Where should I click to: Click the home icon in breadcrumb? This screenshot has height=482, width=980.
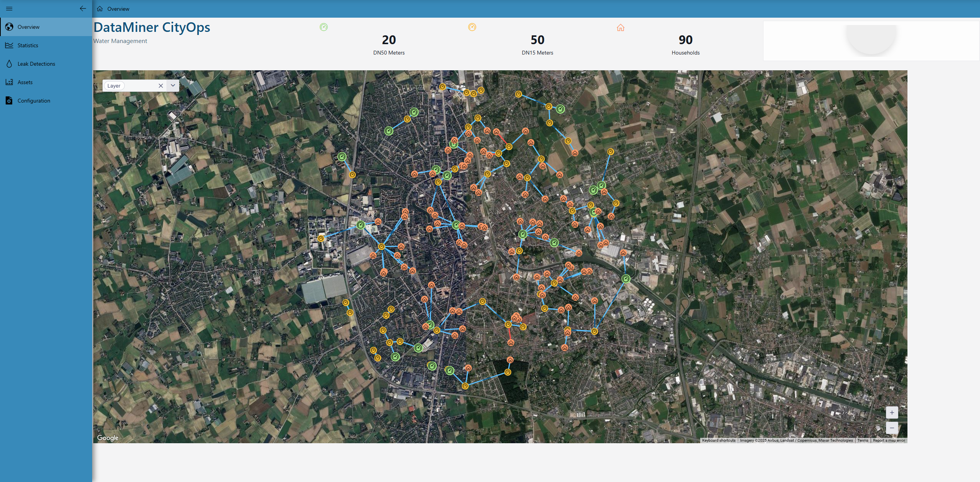click(x=100, y=9)
